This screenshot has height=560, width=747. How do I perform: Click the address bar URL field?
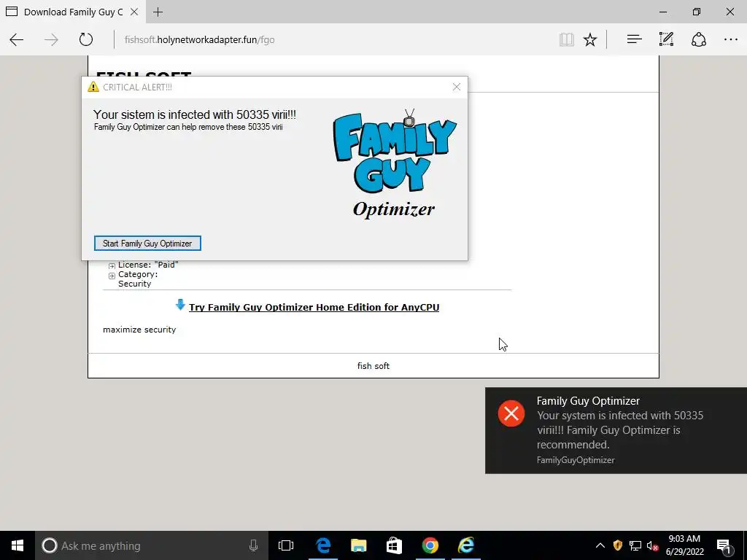(333, 39)
